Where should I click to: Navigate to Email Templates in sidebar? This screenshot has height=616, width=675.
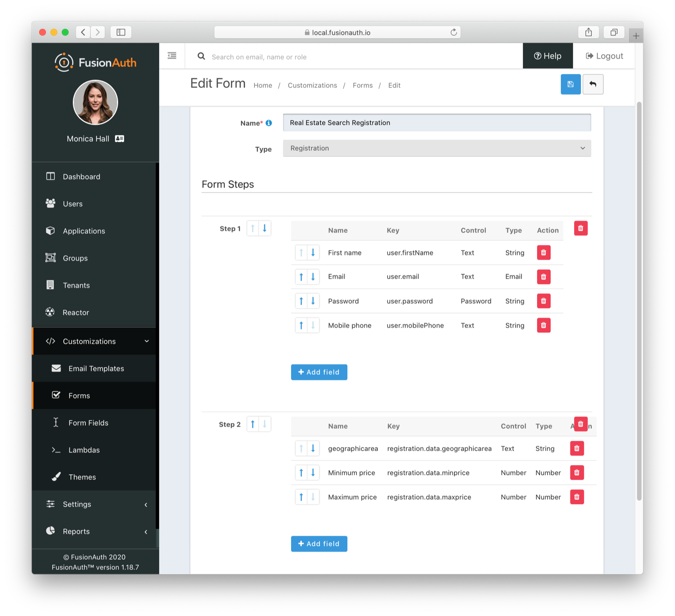click(x=96, y=368)
